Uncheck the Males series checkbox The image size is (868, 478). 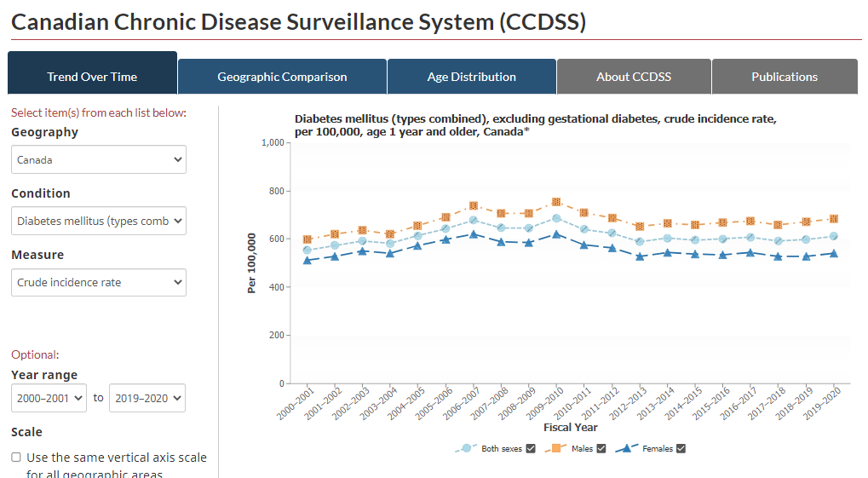tap(601, 449)
